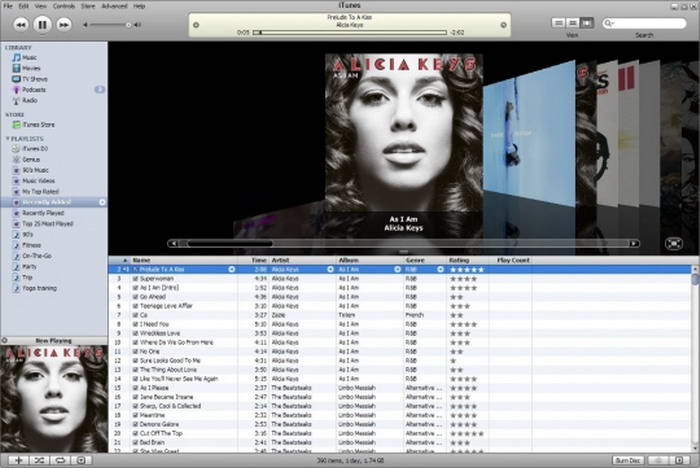Uncheck the Teenage Love Affair checkbox
The image size is (700, 468).
135,306
